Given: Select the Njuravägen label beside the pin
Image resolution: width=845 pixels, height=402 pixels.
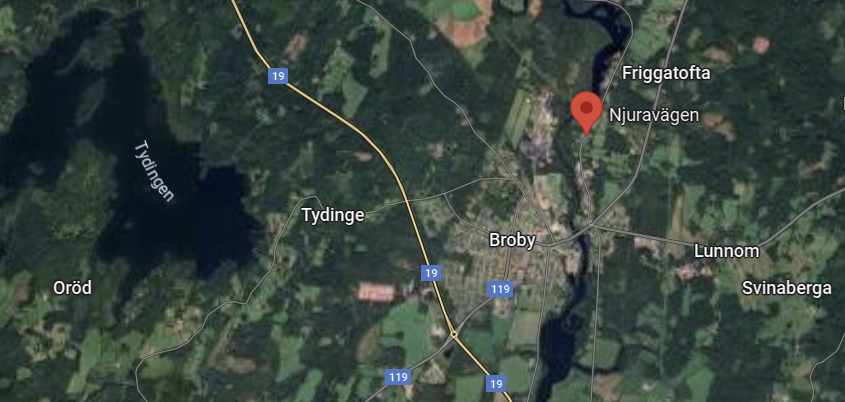Looking at the screenshot, I should (654, 115).
